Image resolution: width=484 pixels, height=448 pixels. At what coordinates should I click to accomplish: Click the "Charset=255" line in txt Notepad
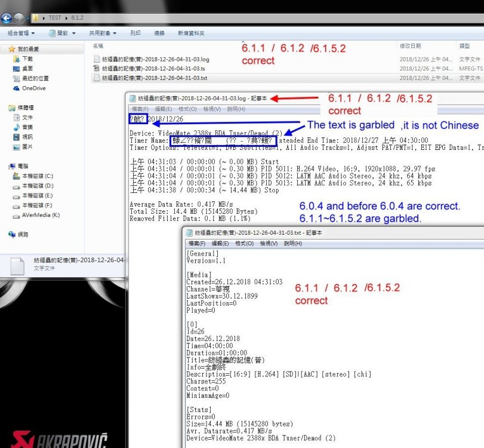click(x=206, y=381)
